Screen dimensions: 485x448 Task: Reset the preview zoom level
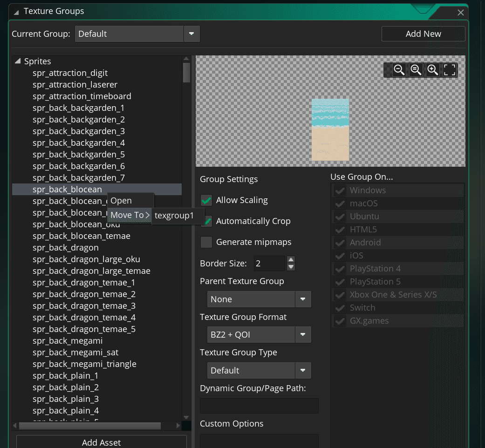[416, 70]
